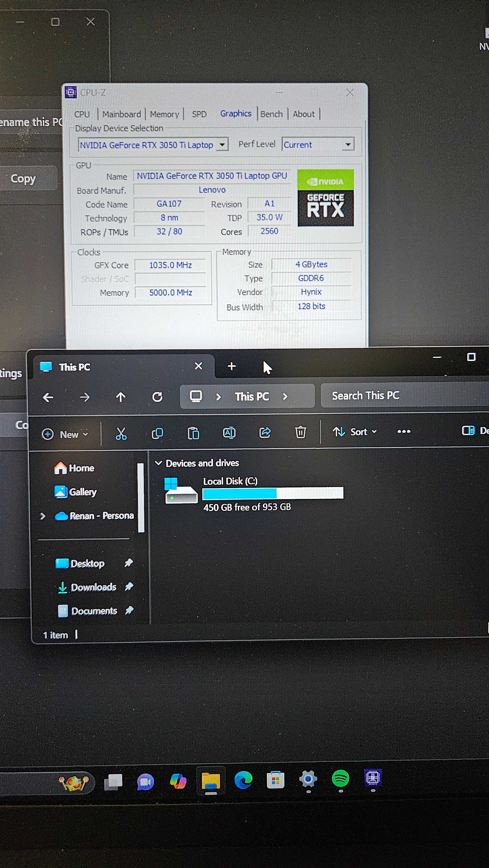Switch to the Bench tab
Image resolution: width=489 pixels, height=868 pixels.
(x=271, y=114)
